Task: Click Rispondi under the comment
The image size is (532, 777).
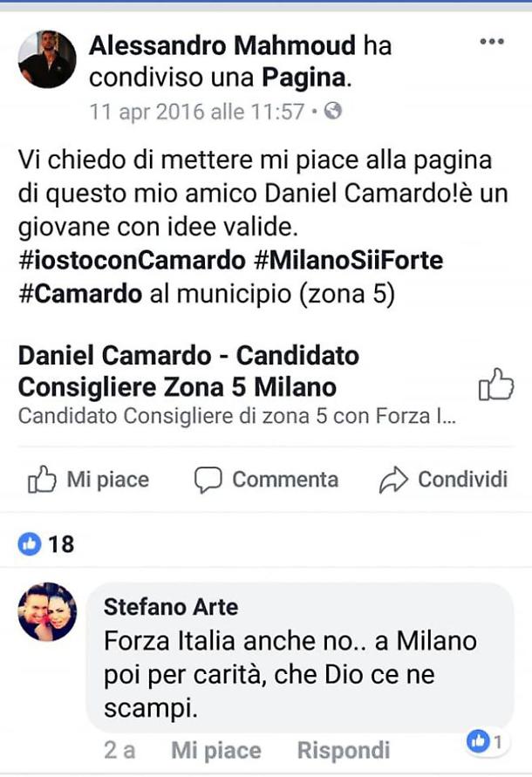Action: pos(344,750)
